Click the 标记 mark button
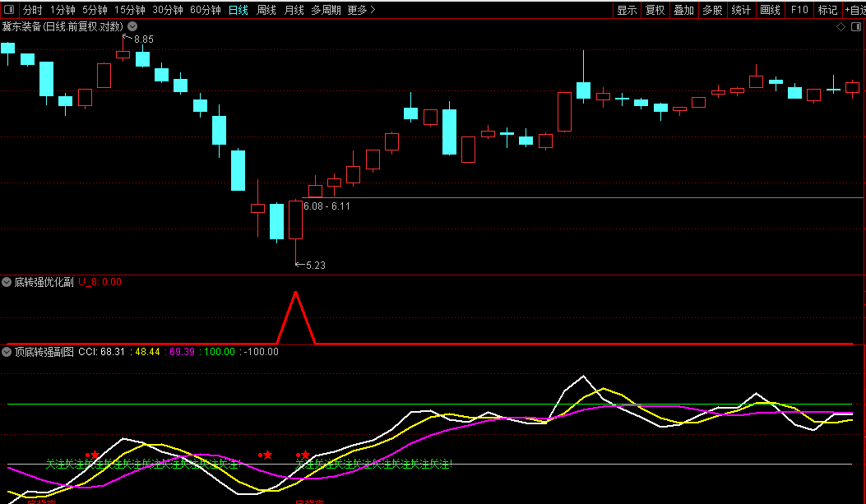 [827, 10]
